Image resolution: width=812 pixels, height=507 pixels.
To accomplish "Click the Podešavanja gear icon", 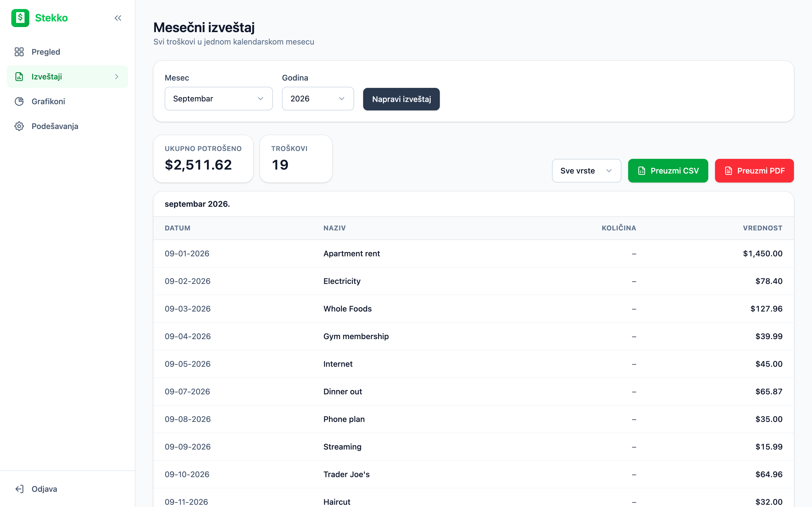I will click(x=19, y=126).
